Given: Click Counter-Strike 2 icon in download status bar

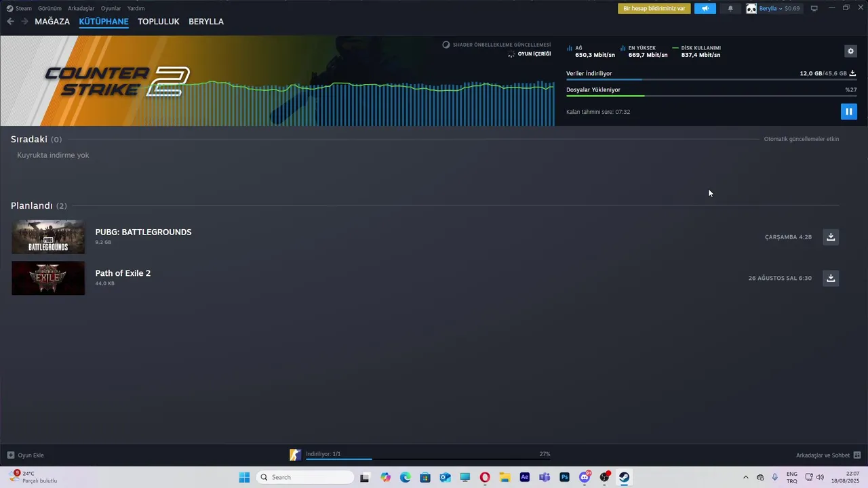Looking at the screenshot, I should 295,455.
